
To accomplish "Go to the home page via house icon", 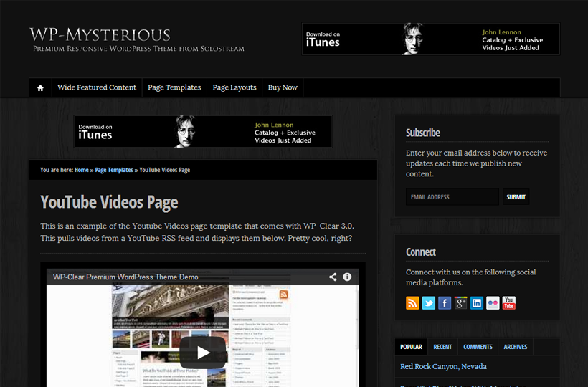I will pyautogui.click(x=40, y=87).
